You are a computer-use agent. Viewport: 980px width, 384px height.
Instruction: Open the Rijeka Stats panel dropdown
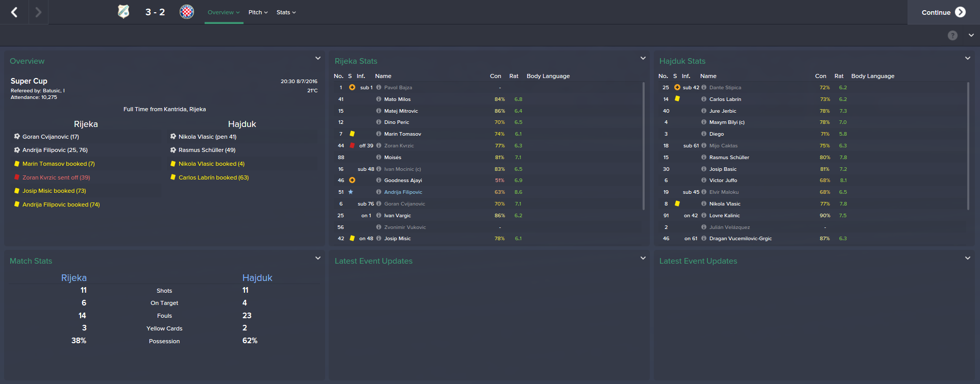point(643,59)
